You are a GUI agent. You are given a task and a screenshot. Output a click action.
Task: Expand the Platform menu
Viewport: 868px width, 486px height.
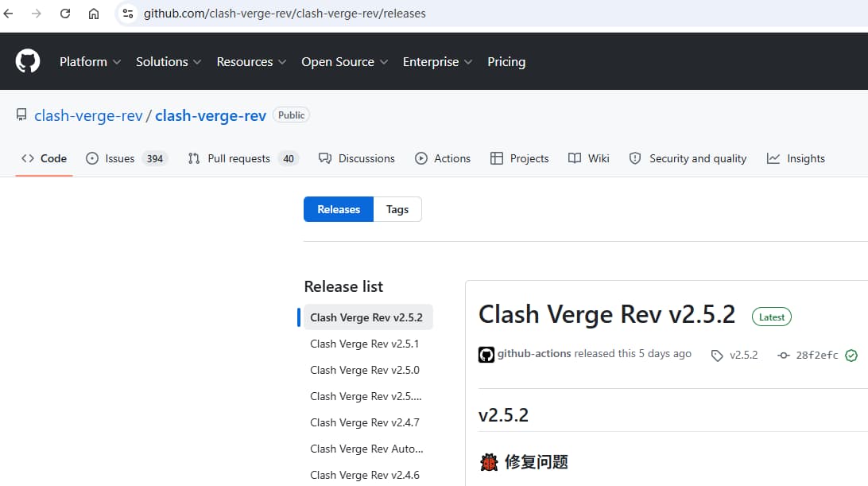[x=91, y=61]
